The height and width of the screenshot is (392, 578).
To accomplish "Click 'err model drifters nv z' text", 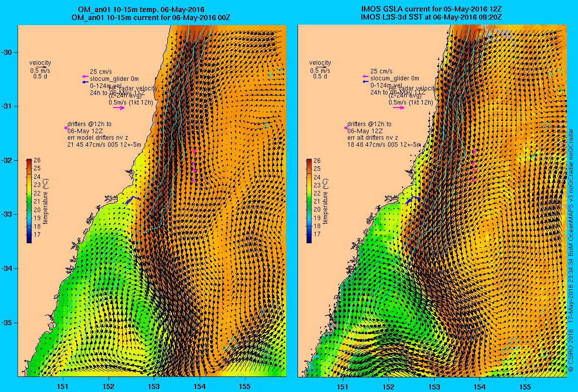I will 98,138.
